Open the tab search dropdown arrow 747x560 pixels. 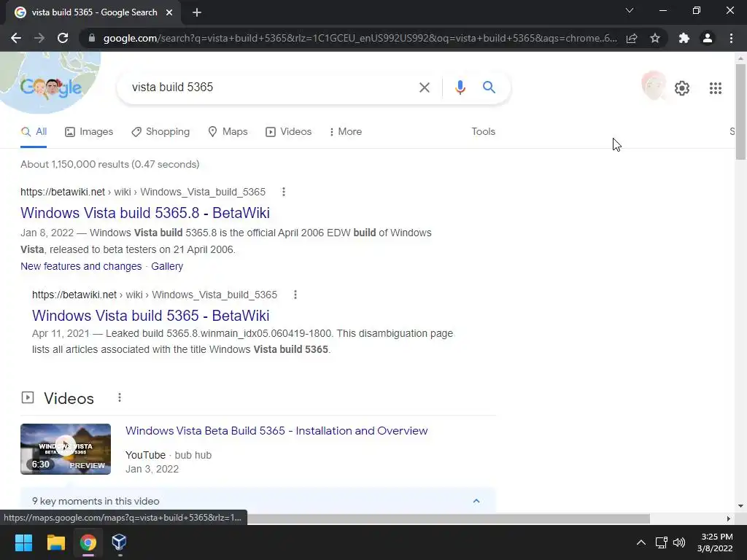[x=630, y=10]
